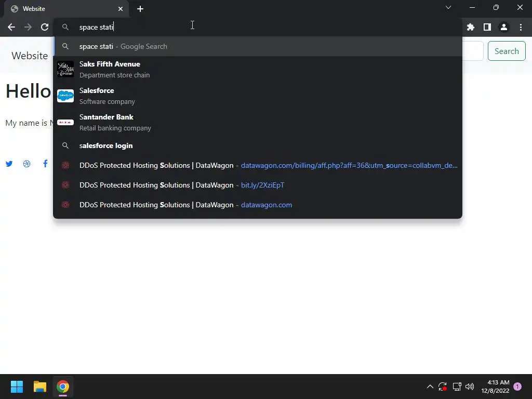Open the Twitter icon link
The image size is (532, 399).
point(9,164)
